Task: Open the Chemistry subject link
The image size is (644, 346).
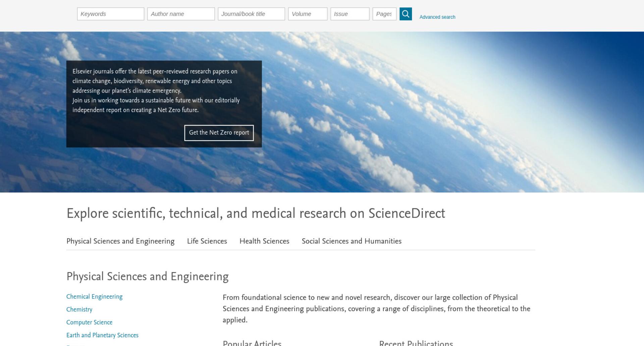Action: tap(79, 309)
